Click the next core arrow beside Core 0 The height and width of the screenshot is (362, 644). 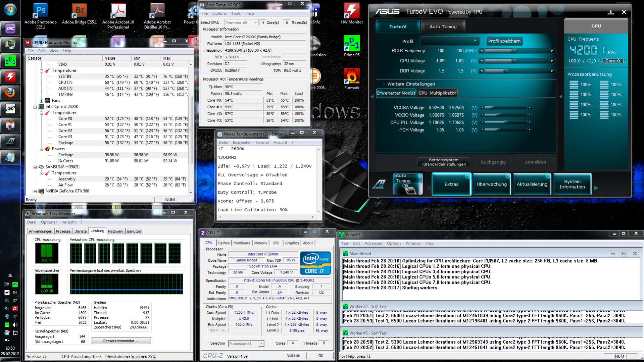coord(625,61)
